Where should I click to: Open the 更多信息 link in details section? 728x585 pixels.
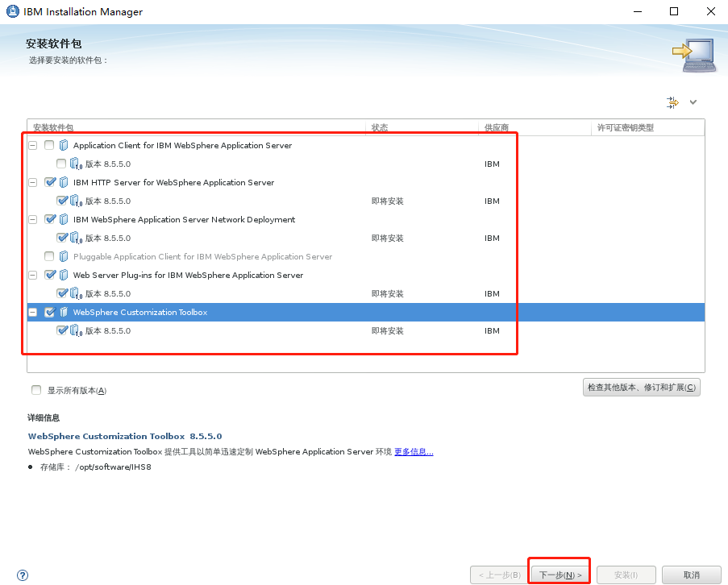click(414, 451)
